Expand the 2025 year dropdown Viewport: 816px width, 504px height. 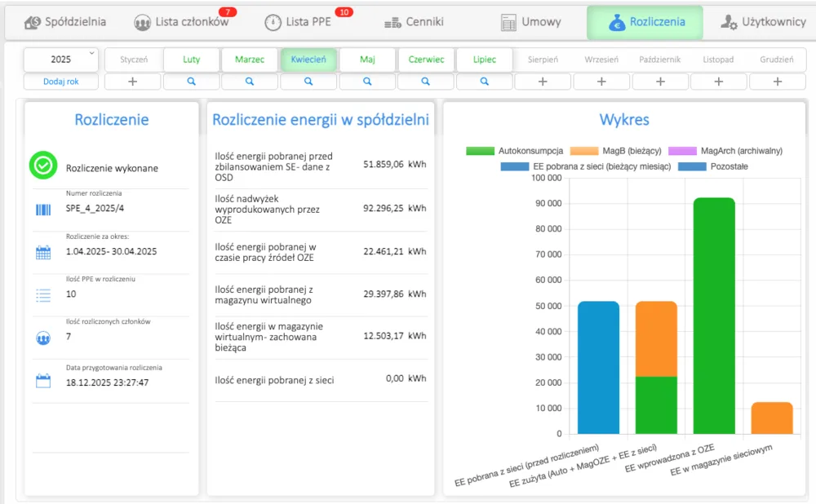click(61, 60)
